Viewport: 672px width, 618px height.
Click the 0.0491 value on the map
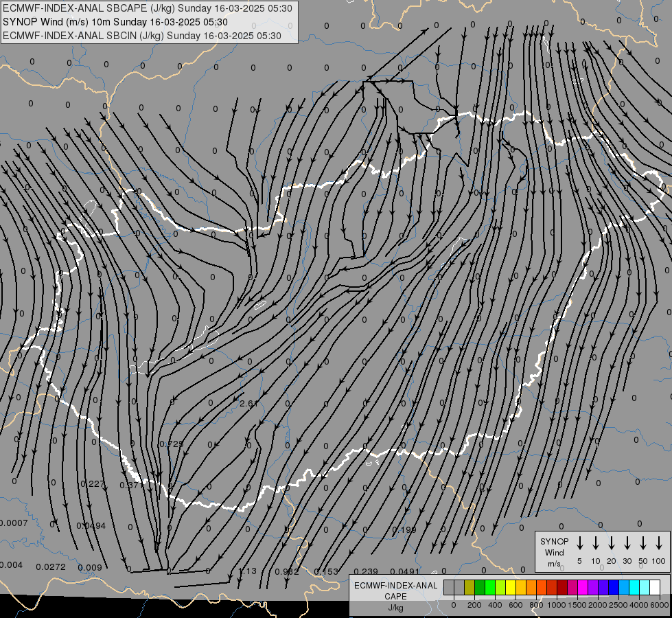[405, 572]
